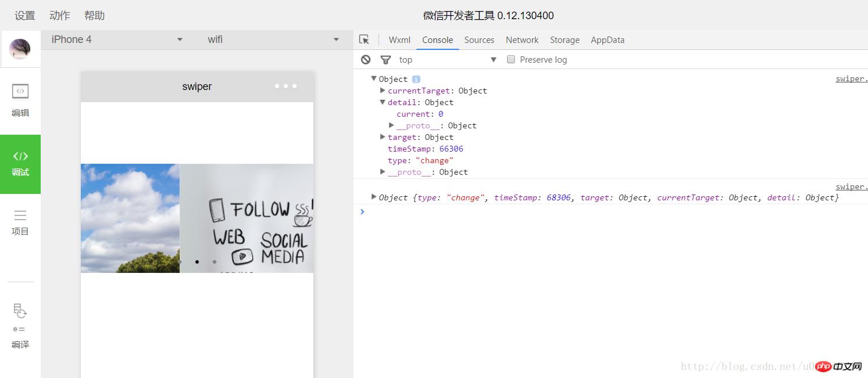Open the 设置 (Settings) menu
Viewport: 868px width, 378px height.
pyautogui.click(x=25, y=16)
